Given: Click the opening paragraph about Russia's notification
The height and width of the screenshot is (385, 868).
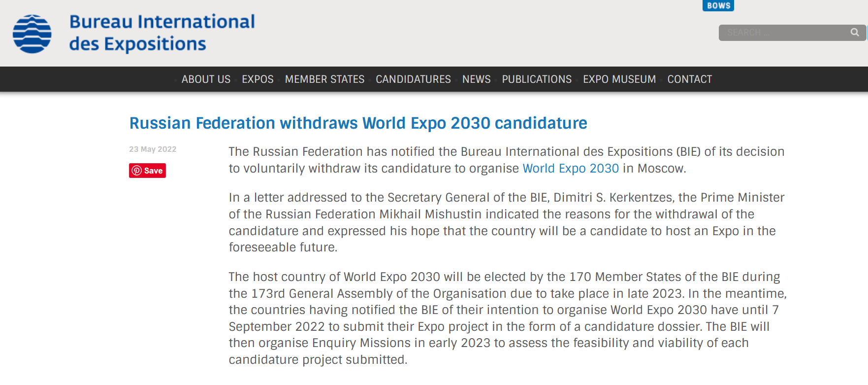Looking at the screenshot, I should [x=506, y=160].
